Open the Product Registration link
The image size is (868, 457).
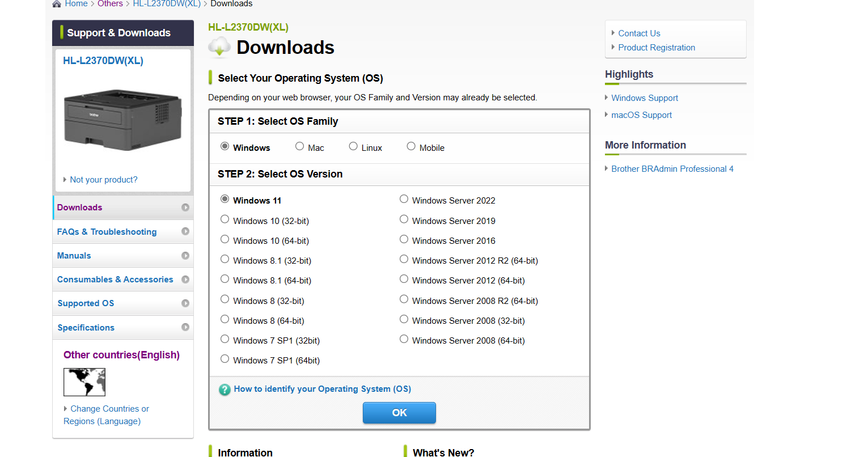(657, 48)
